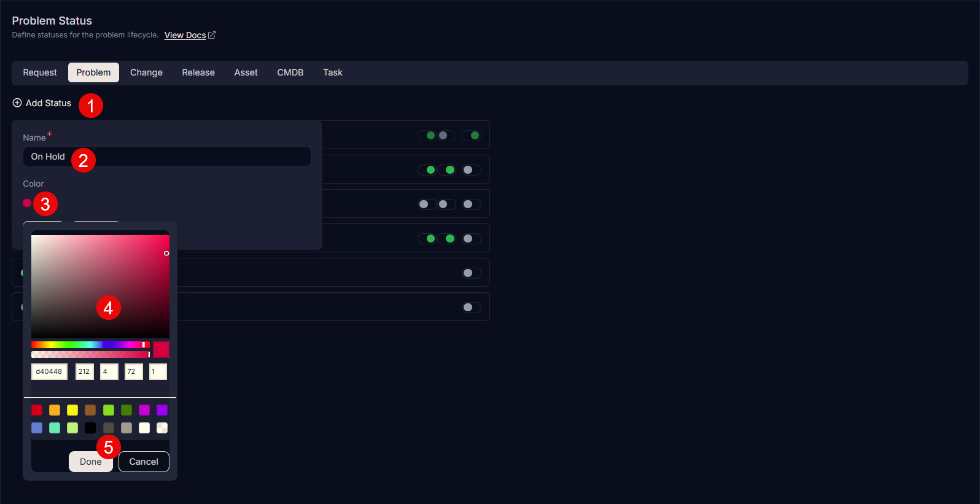
Task: Select the bright green preset swatch
Action: [x=109, y=410]
